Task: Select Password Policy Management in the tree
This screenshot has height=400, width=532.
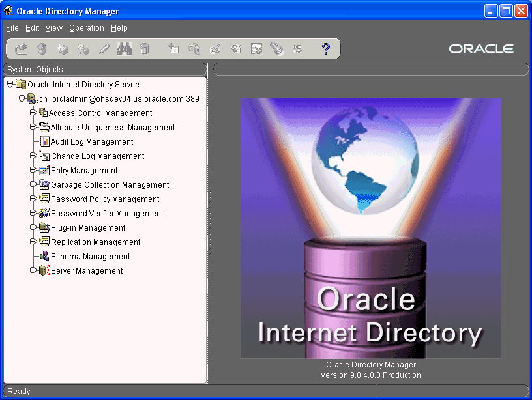Action: (x=105, y=199)
